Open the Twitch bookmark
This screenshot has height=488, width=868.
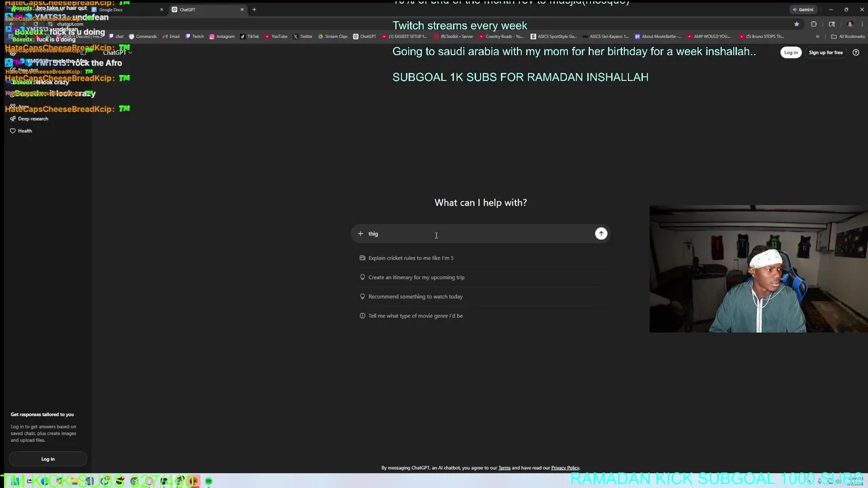[195, 37]
